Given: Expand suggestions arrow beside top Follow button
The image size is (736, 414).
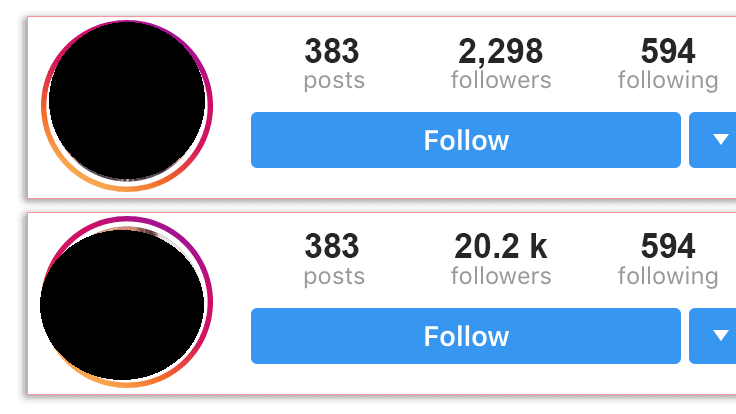Looking at the screenshot, I should tap(713, 140).
